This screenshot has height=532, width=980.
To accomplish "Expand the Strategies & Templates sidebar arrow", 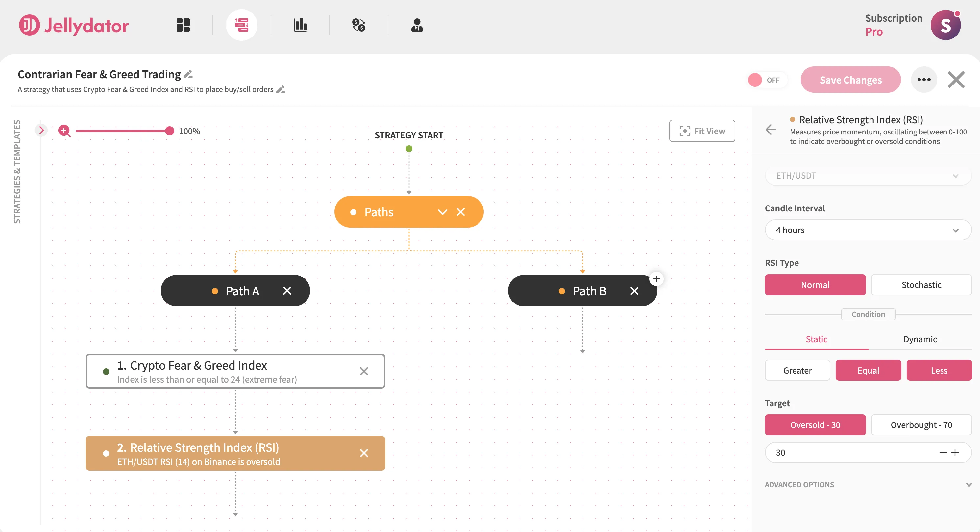I will (41, 131).
